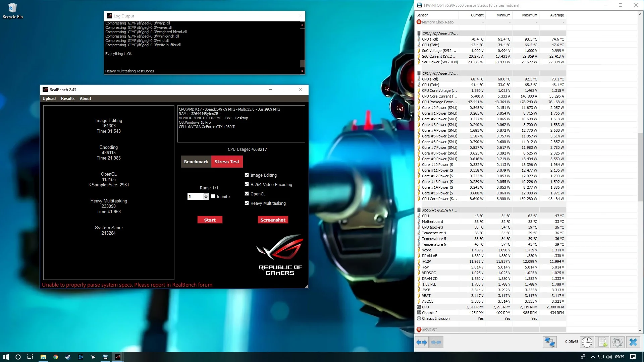
Task: Uncheck the OpenCL test option
Action: [247, 194]
